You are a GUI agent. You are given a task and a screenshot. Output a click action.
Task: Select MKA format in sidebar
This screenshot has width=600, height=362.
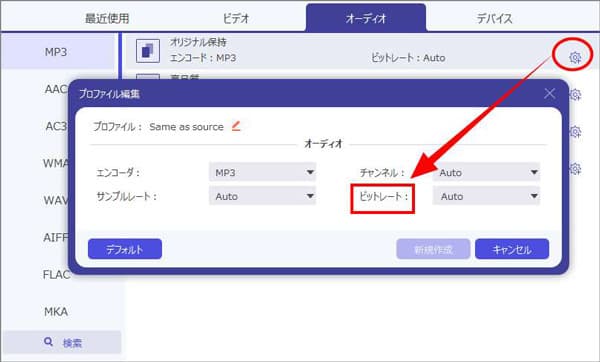click(x=56, y=311)
